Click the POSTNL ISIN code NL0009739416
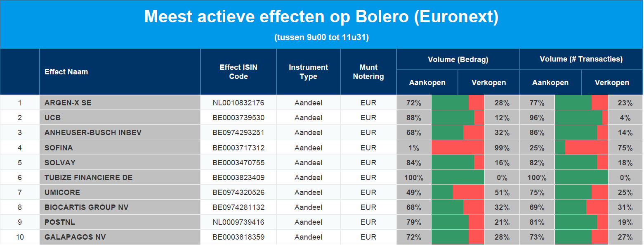This screenshot has height=245, width=644. point(238,222)
